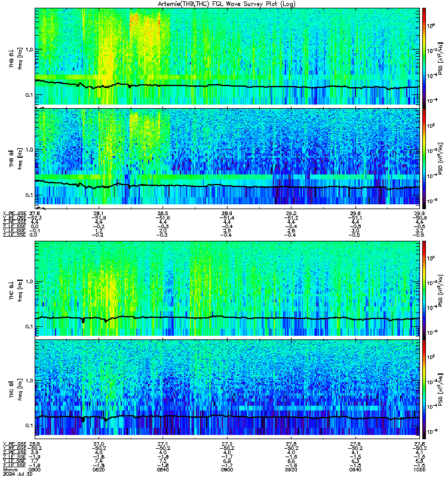Screen dimensions: 448x478
Task: Click the PSD [nT²/Hz] label of top panel
Action: click(440, 59)
